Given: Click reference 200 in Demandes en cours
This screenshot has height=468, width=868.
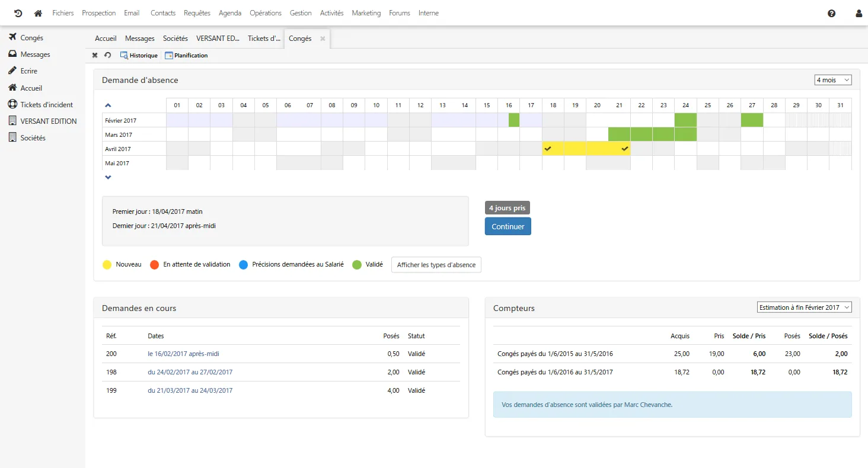Looking at the screenshot, I should 111,354.
